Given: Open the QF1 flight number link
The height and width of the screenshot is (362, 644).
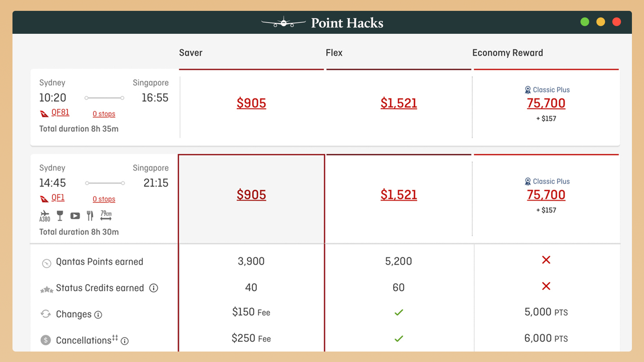Looking at the screenshot, I should point(58,198).
